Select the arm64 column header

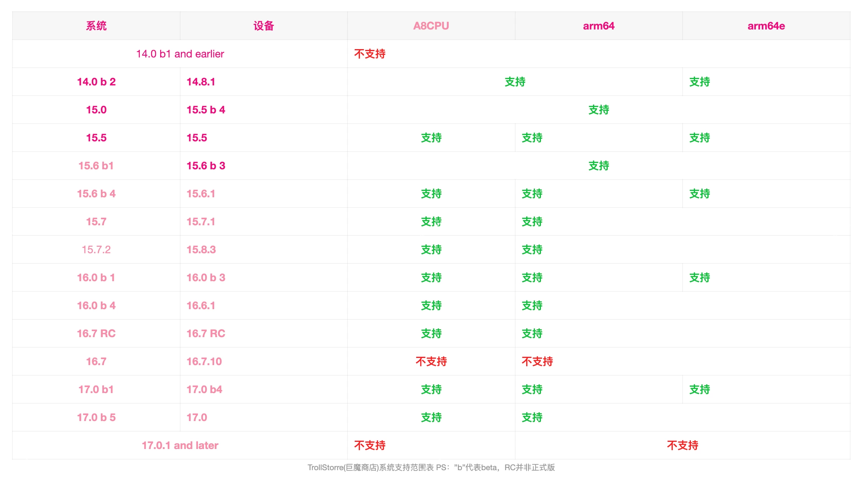pyautogui.click(x=598, y=25)
